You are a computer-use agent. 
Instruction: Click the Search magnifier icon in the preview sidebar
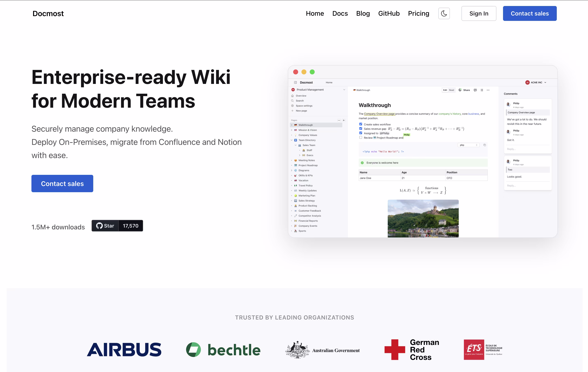click(292, 101)
